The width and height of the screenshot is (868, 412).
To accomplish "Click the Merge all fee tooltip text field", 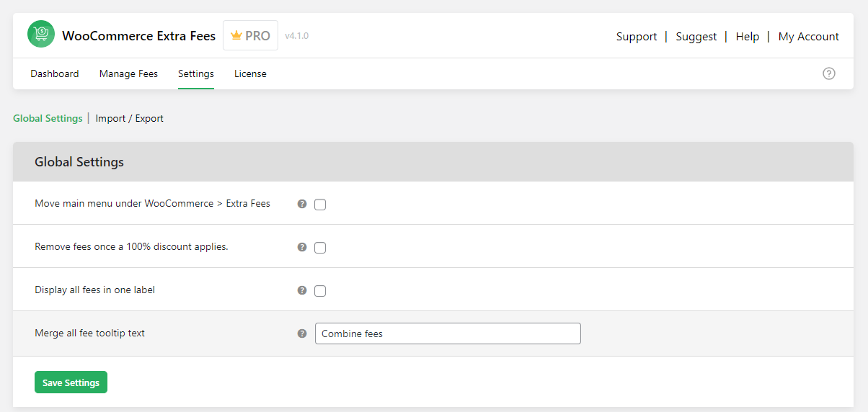I will [x=448, y=333].
